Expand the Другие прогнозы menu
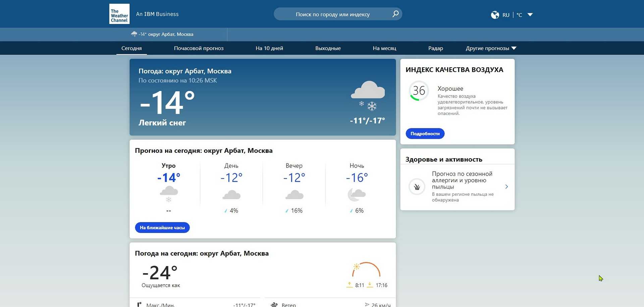Viewport: 644px width, 307px height. click(491, 48)
